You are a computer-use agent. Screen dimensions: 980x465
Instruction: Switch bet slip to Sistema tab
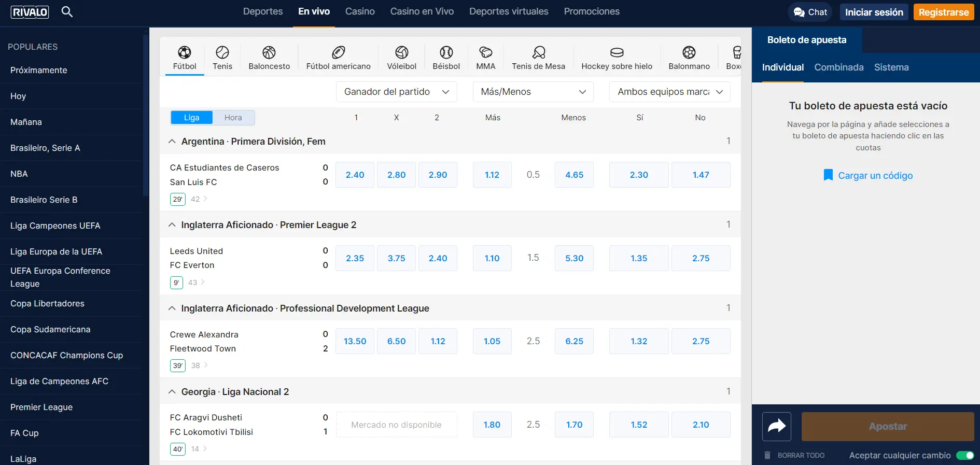[891, 67]
